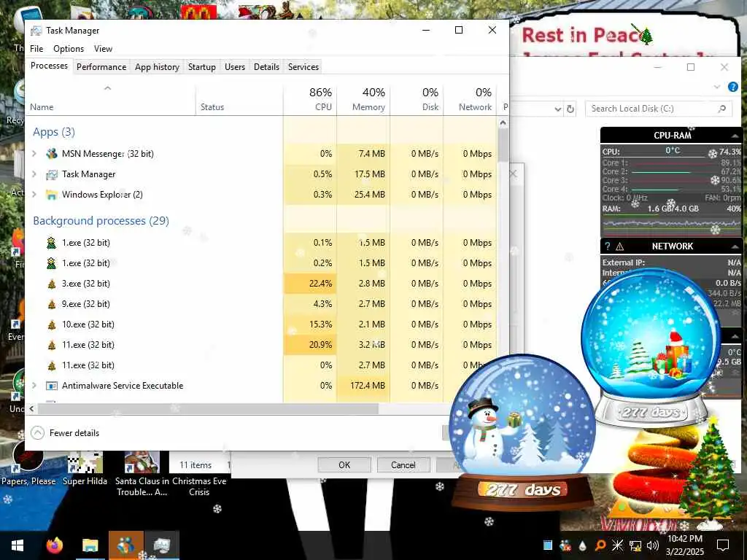Click the 3.exe Christmas tree icon
The width and height of the screenshot is (747, 560).
click(x=52, y=284)
